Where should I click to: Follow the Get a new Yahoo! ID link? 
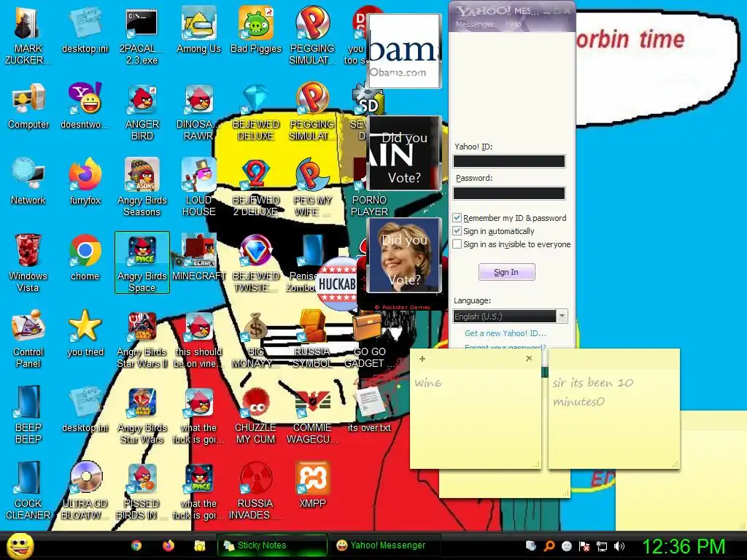506,333
